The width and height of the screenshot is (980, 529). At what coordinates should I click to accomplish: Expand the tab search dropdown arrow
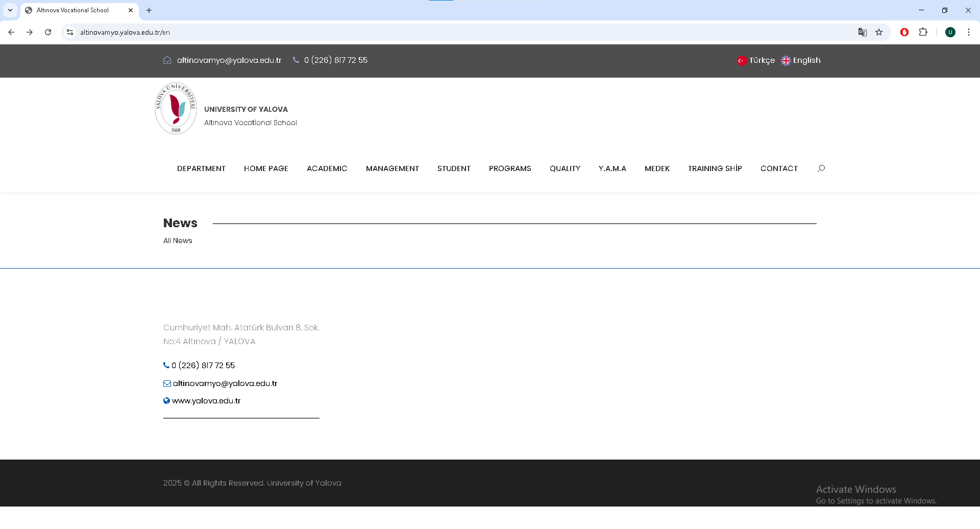pos(10,10)
